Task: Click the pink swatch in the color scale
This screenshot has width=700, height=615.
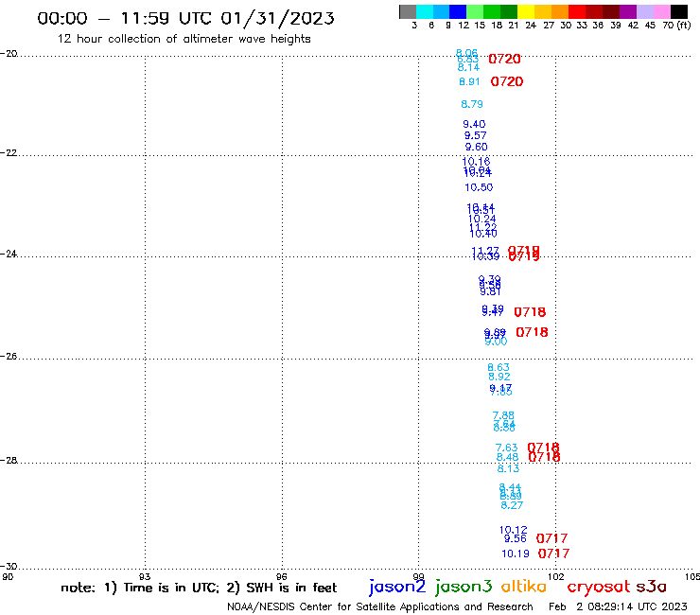Action: tap(662, 11)
